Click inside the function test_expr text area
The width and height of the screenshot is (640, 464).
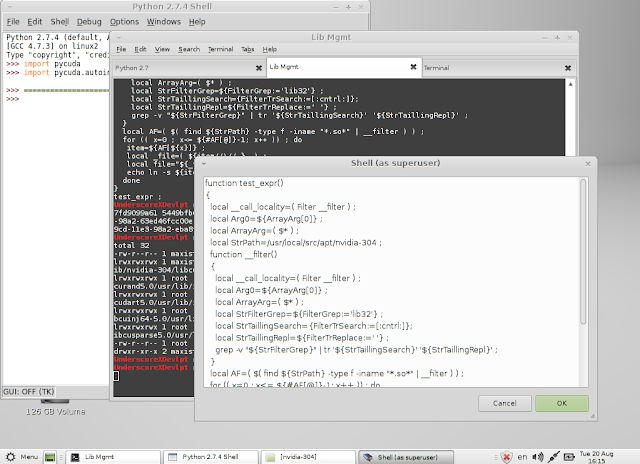[x=392, y=282]
